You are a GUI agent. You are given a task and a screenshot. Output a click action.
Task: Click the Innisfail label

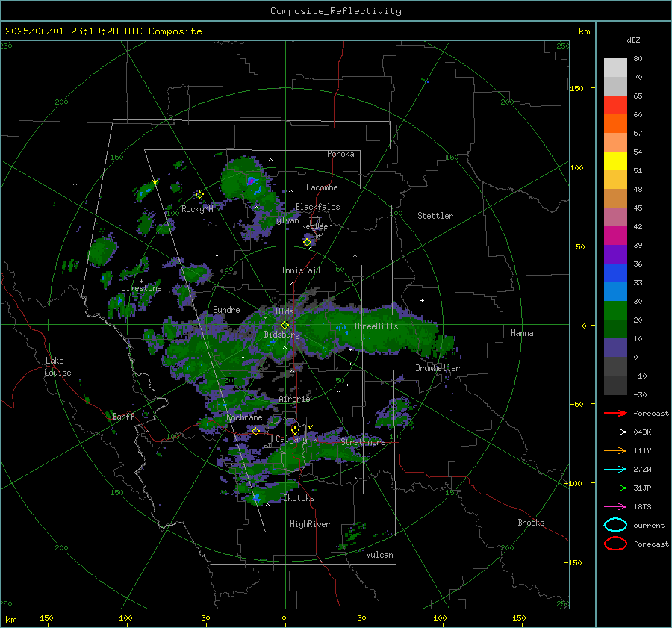301,270
